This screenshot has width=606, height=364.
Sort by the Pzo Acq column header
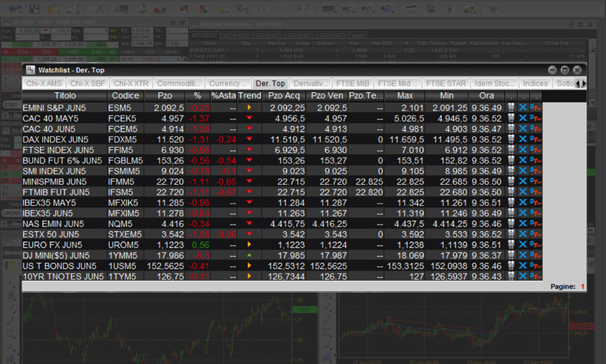click(x=284, y=96)
